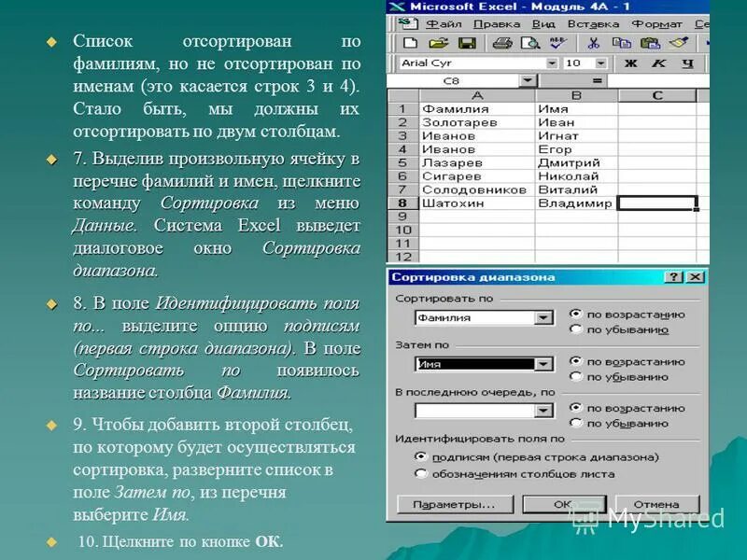Create a new workbook with New icon
The image size is (747, 560).
tap(410, 43)
